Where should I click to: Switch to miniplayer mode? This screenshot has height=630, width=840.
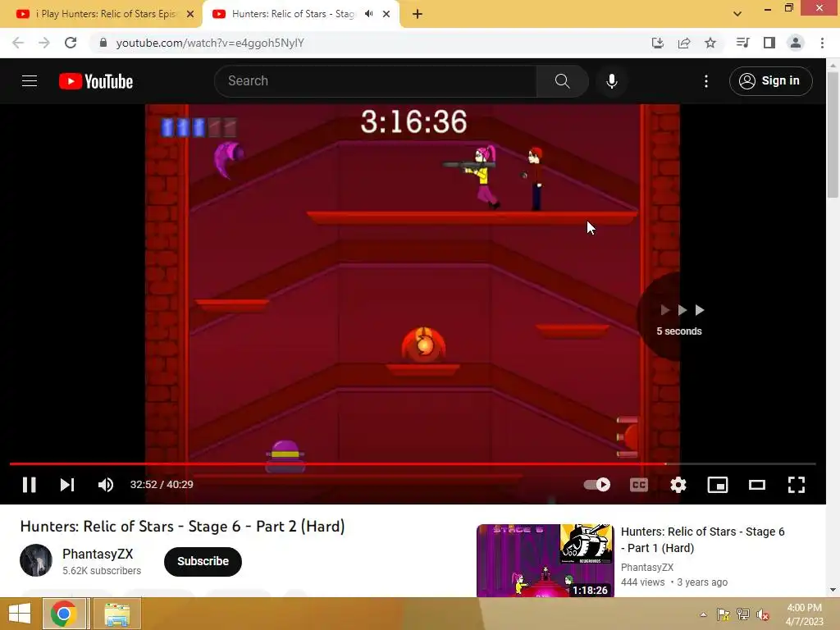pyautogui.click(x=717, y=485)
